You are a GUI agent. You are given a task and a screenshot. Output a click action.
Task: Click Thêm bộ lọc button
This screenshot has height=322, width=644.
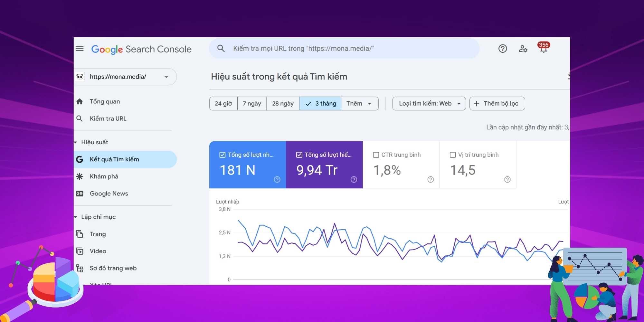[497, 103]
